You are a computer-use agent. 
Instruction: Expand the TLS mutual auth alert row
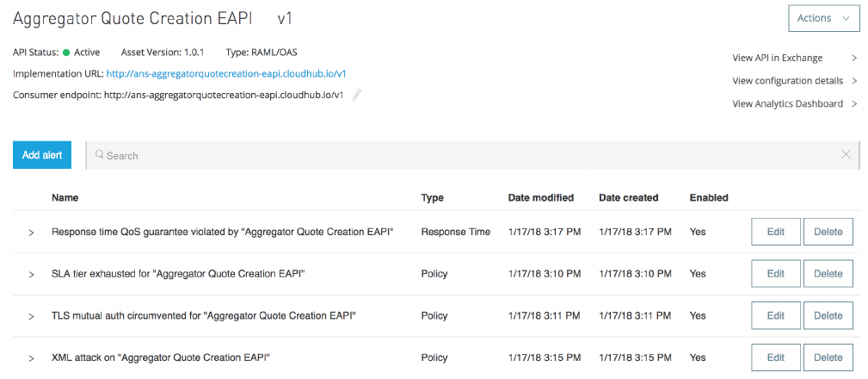31,316
